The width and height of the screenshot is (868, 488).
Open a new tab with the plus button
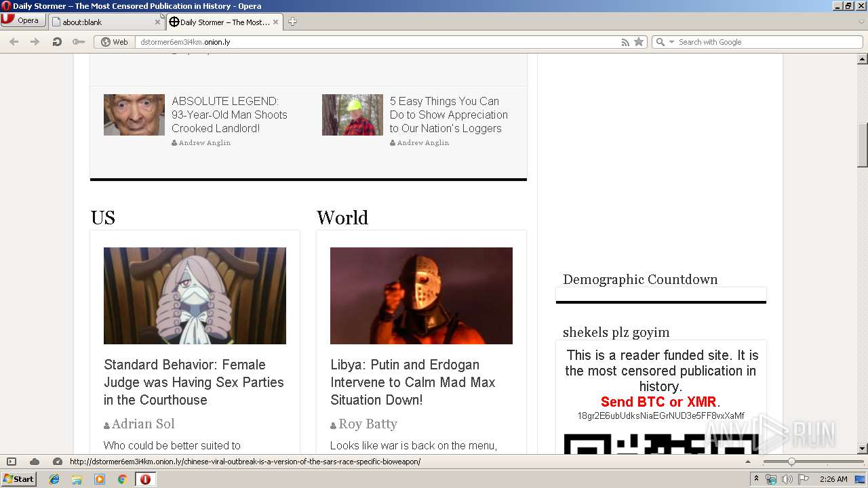pos(292,22)
